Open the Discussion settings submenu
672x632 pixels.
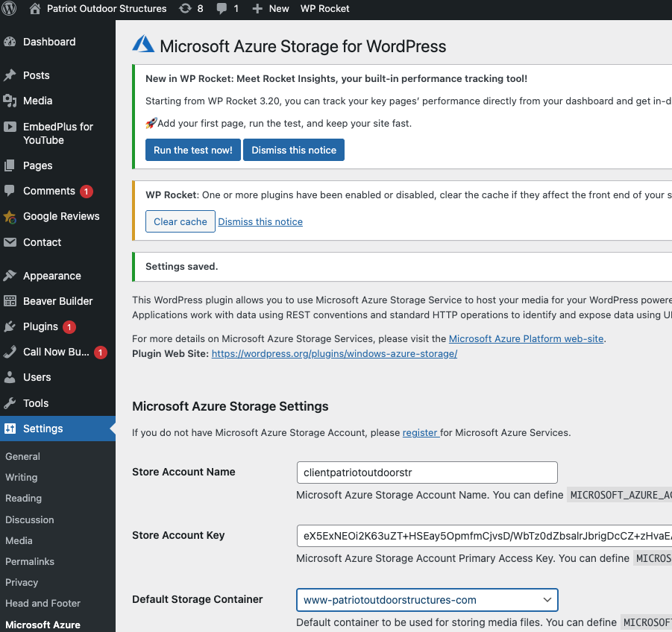(30, 519)
